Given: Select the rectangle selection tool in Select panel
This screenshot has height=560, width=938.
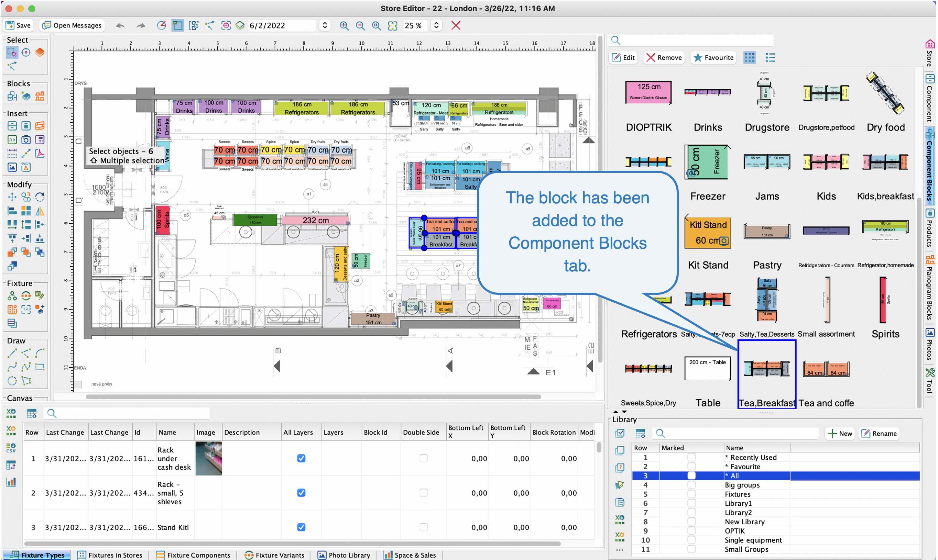Looking at the screenshot, I should click(x=12, y=52).
